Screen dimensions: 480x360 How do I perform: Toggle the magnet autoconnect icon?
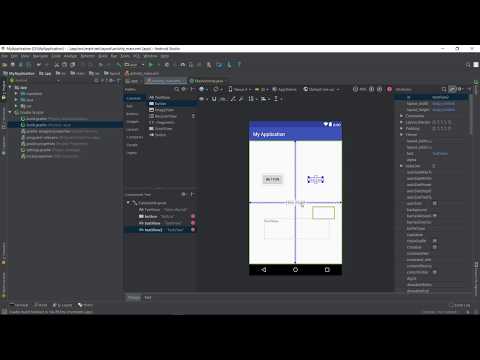tap(214, 99)
